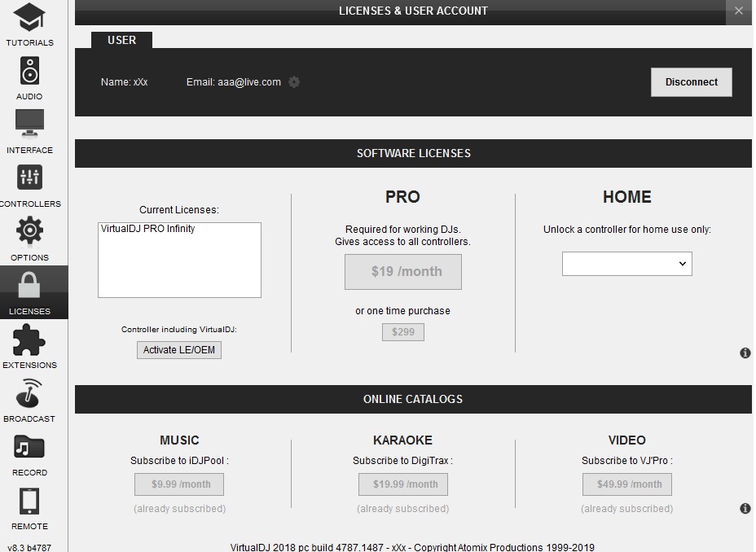Click the KARAOKE catalog heading

coord(402,440)
